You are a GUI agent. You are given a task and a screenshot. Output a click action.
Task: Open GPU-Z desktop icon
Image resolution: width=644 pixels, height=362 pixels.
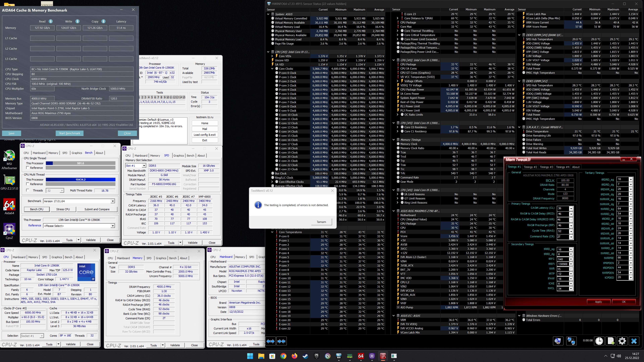tap(9, 182)
